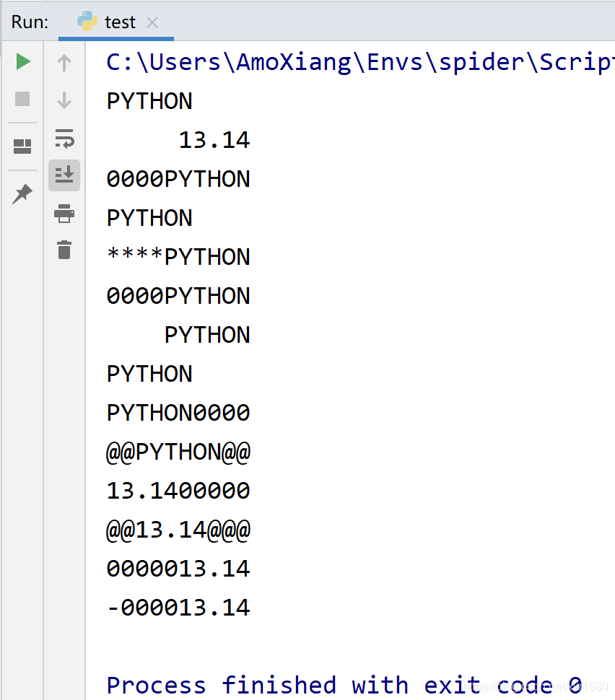
Task: Toggle soft-wrap for console lines
Action: point(64,139)
